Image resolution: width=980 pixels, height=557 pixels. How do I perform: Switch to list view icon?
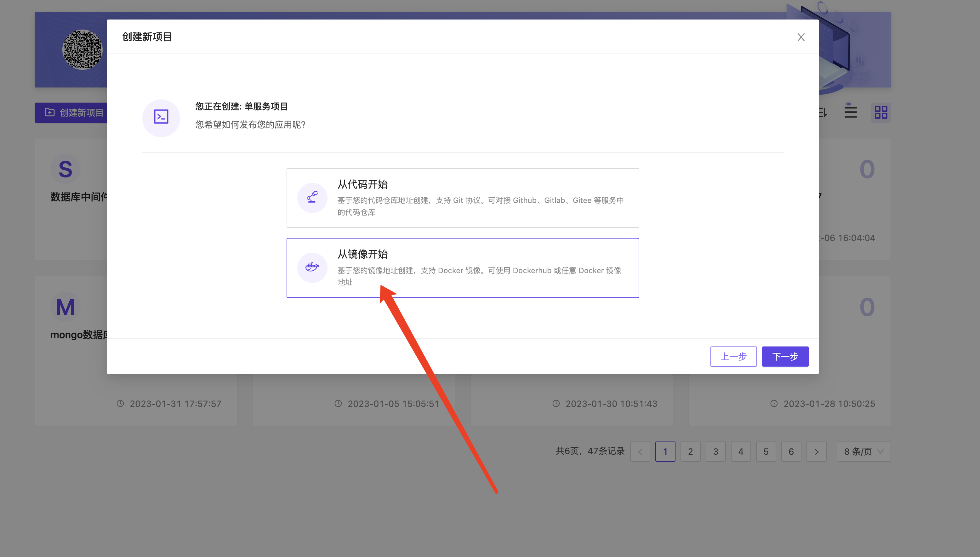point(851,112)
